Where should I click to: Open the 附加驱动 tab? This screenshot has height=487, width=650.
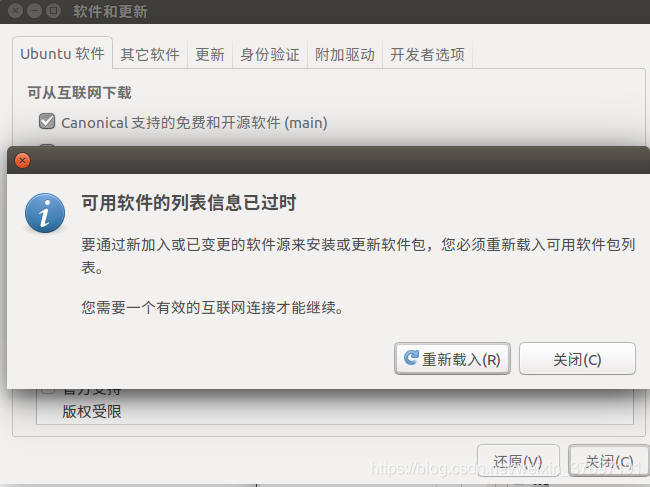tap(345, 55)
